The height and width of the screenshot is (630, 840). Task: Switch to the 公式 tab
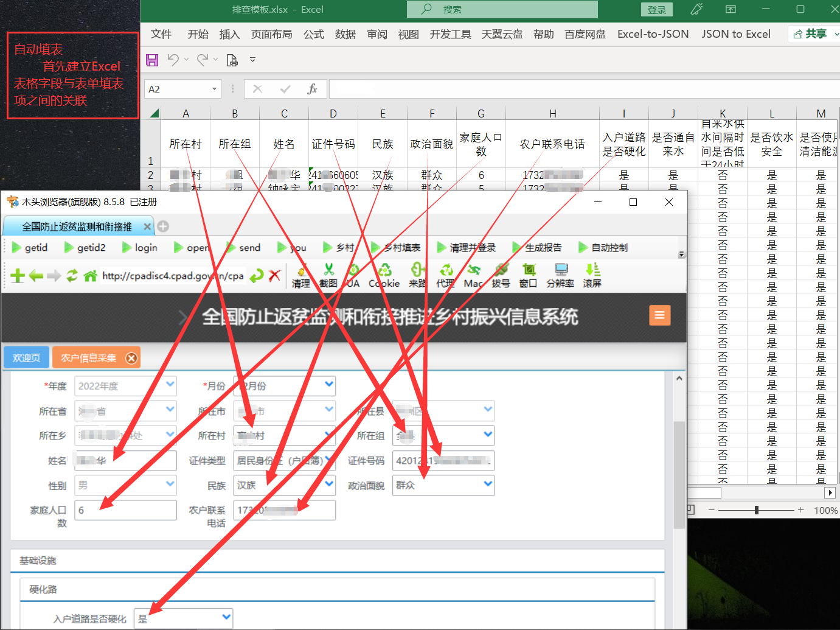(314, 34)
